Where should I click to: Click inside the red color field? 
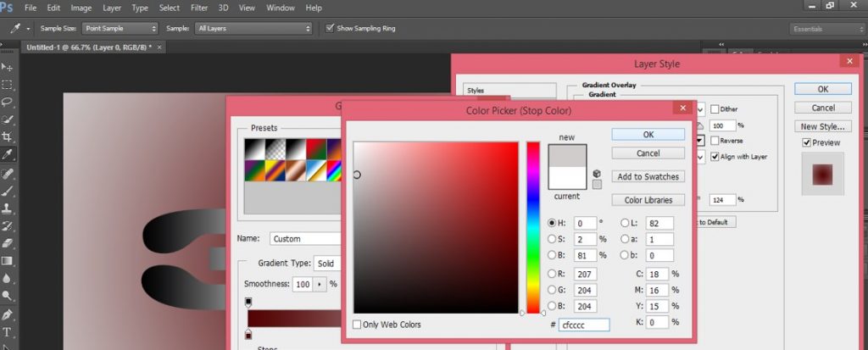[437, 228]
